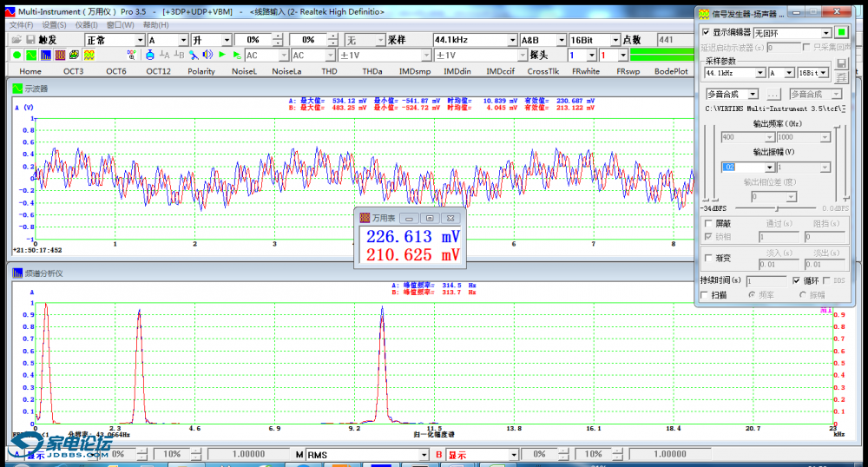Click the save disk icon in main toolbar

point(31,40)
